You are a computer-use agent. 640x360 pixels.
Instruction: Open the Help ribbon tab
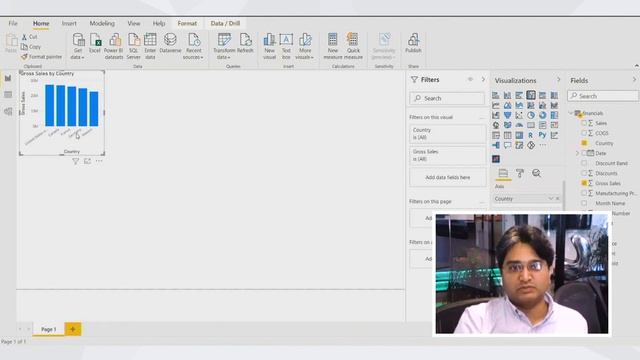159,23
